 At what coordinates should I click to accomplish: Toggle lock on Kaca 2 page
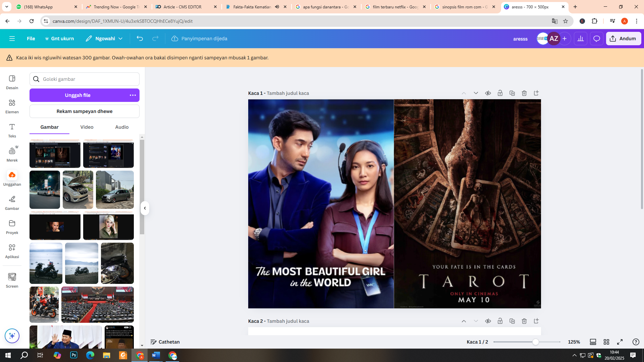500,321
